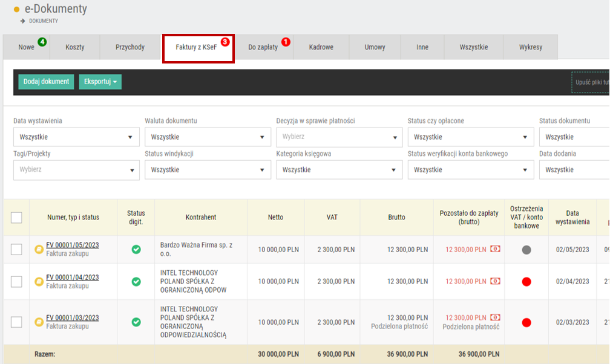Switch to the Nowe tab

point(27,47)
